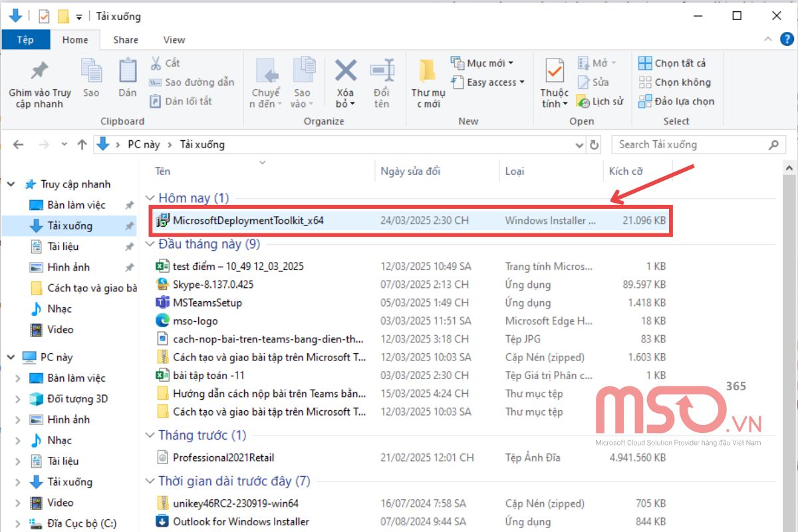Image resolution: width=798 pixels, height=532 pixels.
Task: Click Dán lối tắt button
Action: pyautogui.click(x=181, y=101)
